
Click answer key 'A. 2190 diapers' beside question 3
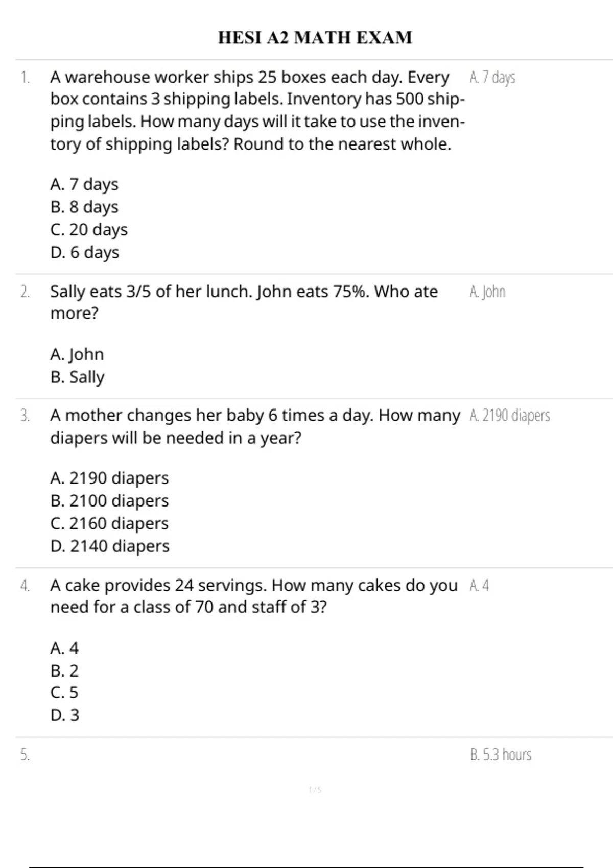point(509,416)
